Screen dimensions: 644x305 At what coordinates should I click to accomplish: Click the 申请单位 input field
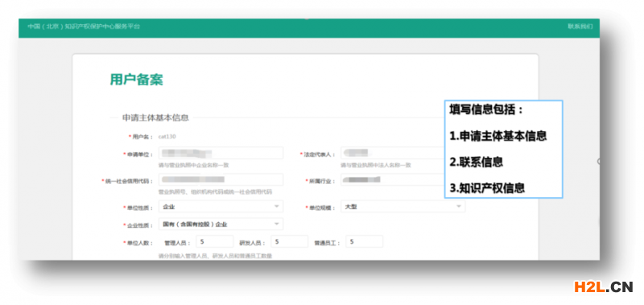pyautogui.click(x=221, y=153)
